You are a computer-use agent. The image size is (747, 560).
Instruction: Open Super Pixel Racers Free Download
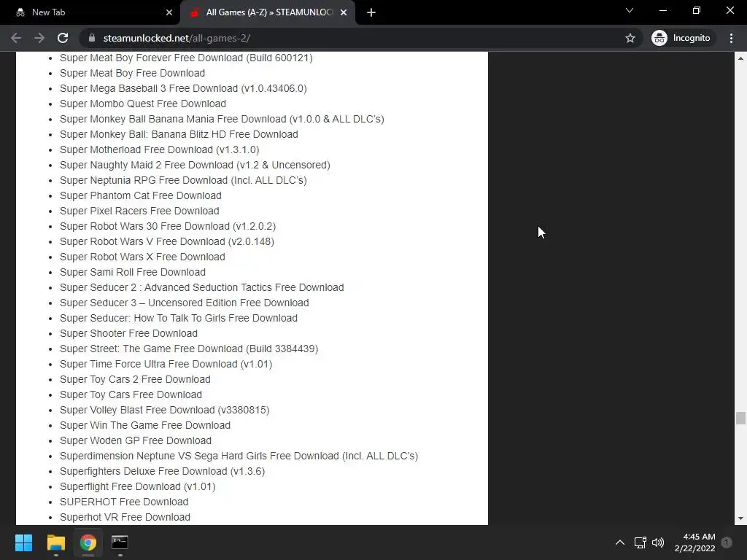tap(139, 211)
